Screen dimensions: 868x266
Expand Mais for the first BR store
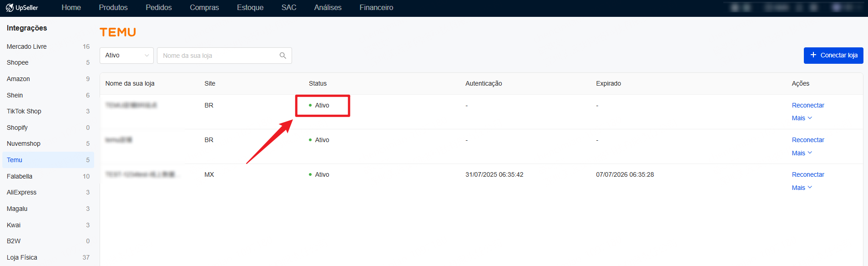pyautogui.click(x=802, y=118)
